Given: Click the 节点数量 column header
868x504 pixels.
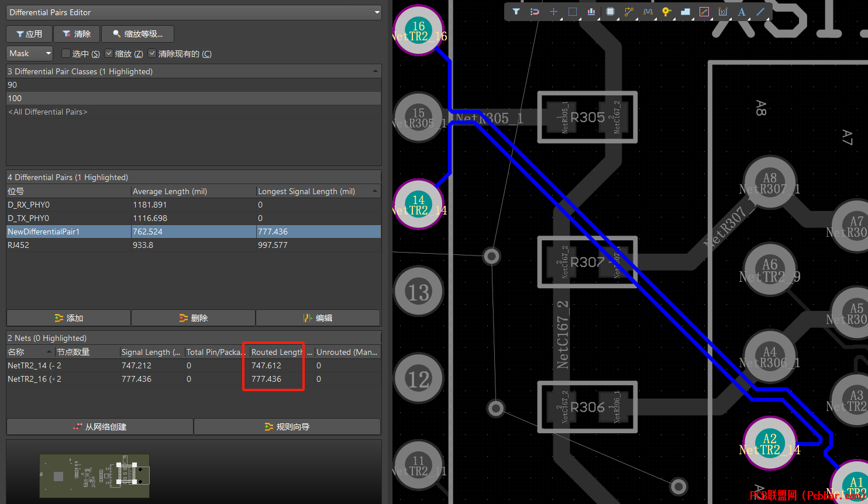Looking at the screenshot, I should (x=87, y=352).
